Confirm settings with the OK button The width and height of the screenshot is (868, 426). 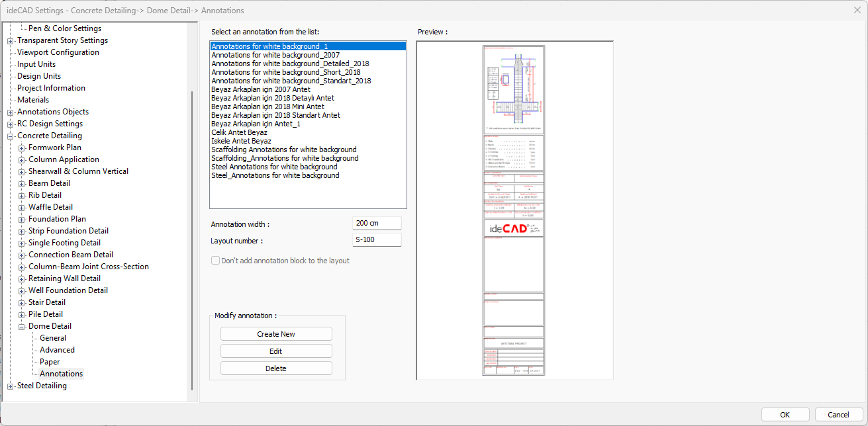tap(785, 415)
